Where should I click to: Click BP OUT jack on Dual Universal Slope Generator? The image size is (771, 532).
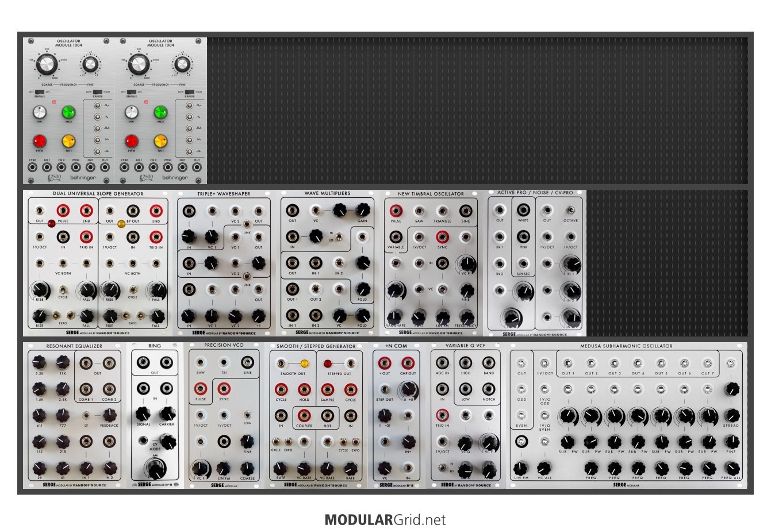[x=133, y=211]
